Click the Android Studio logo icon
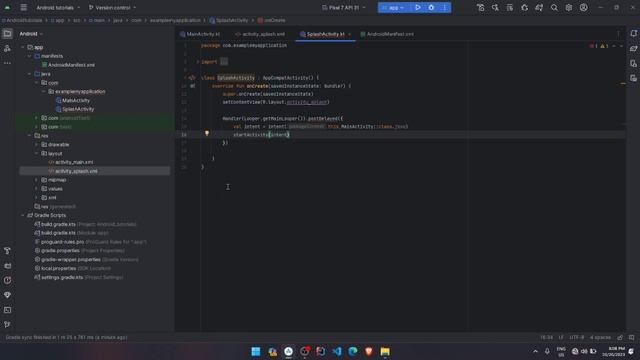The width and height of the screenshot is (640, 360). coord(7,7)
